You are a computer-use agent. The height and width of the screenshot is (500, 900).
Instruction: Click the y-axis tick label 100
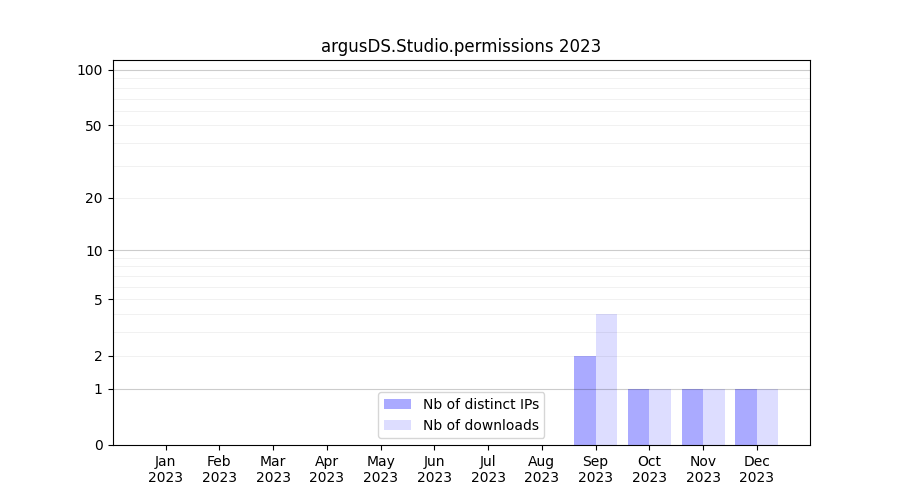(90, 70)
